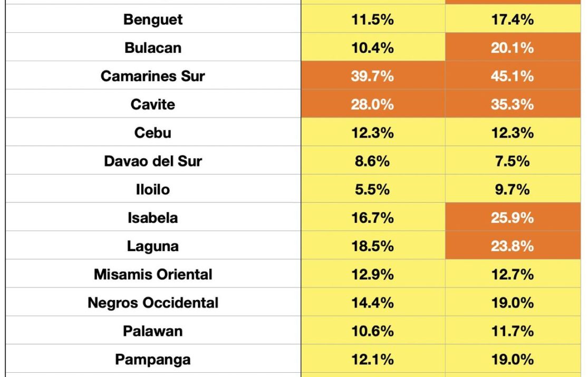Select the Bulacan row label
Image resolution: width=588 pixels, height=377 pixels.
pos(153,47)
